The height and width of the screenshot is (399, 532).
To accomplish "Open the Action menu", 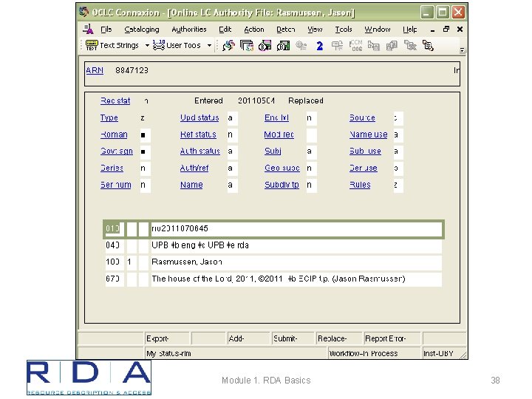I will click(253, 30).
